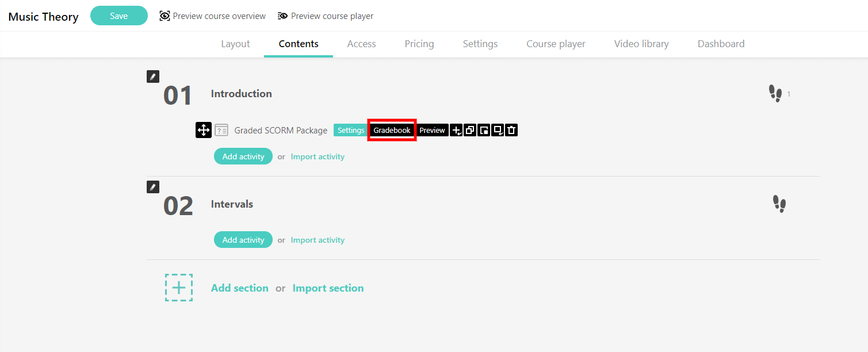Image resolution: width=868 pixels, height=352 pixels.
Task: Add activity to Intervals section
Action: (243, 240)
